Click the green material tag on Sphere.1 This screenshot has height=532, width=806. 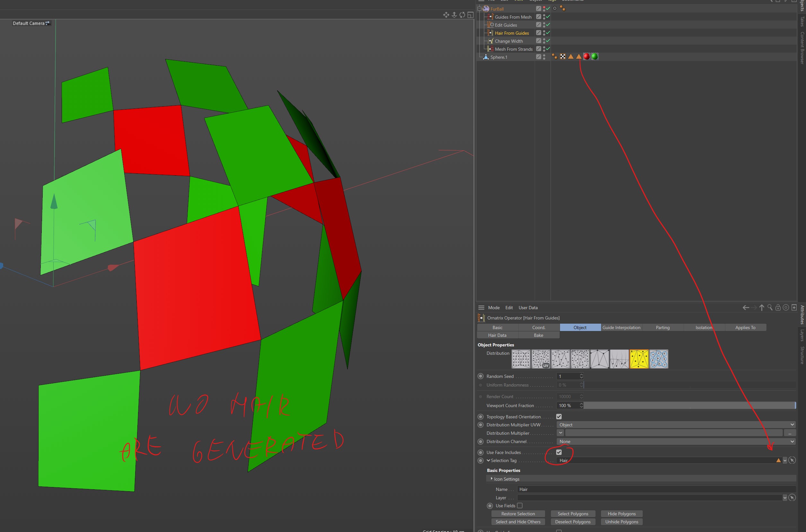pos(595,57)
